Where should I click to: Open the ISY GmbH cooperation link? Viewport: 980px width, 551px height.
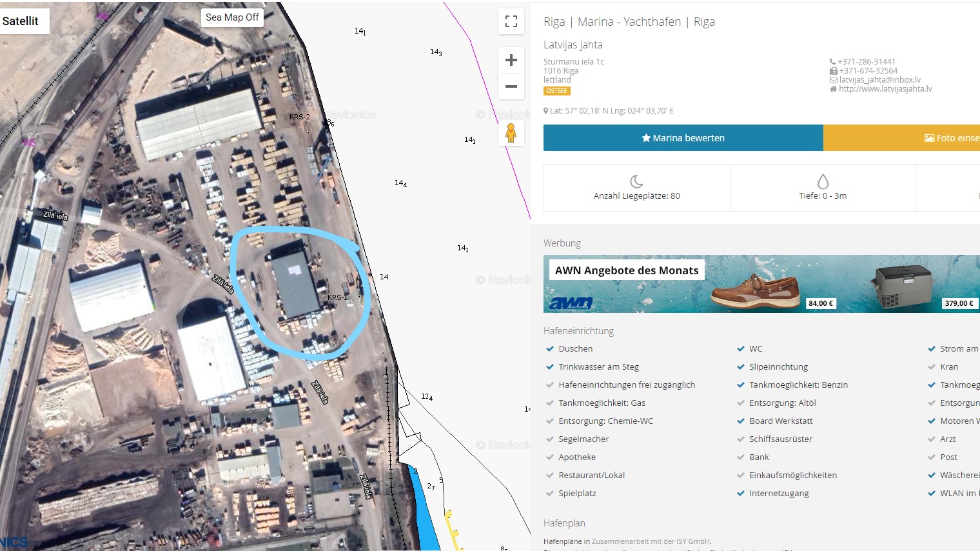pyautogui.click(x=651, y=541)
